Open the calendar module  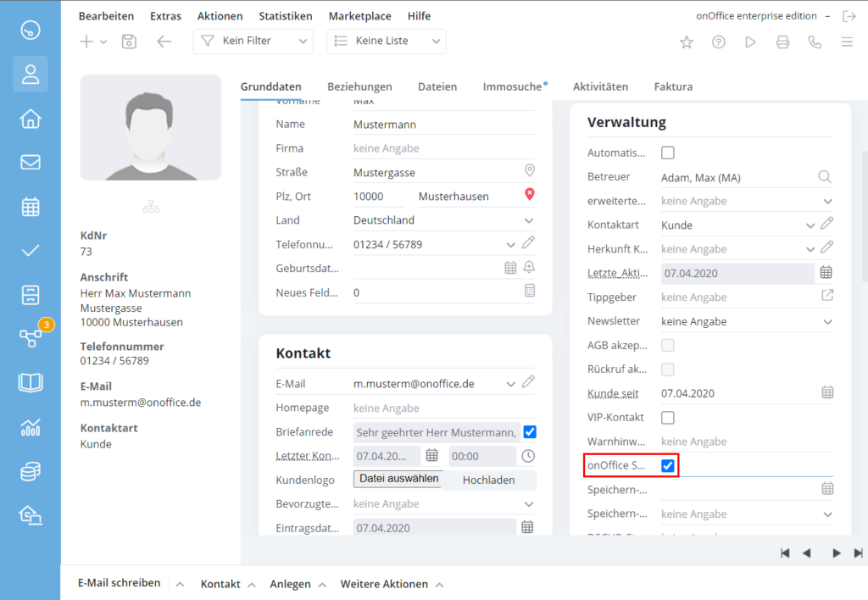click(x=31, y=206)
